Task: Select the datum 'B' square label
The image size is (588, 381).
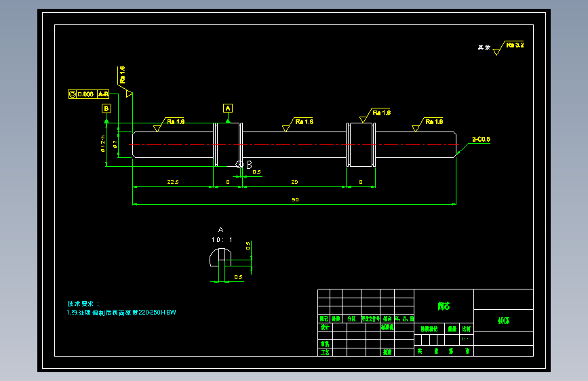Action: [x=106, y=108]
